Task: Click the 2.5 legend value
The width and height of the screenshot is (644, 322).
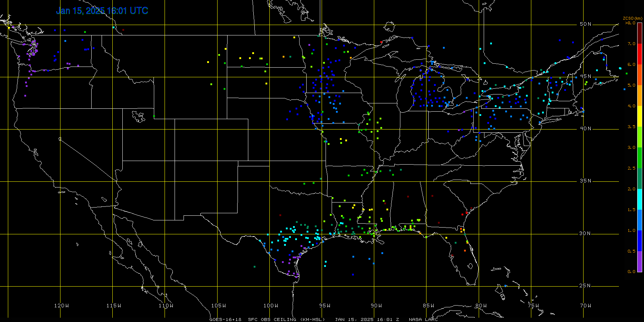Action: [631, 168]
